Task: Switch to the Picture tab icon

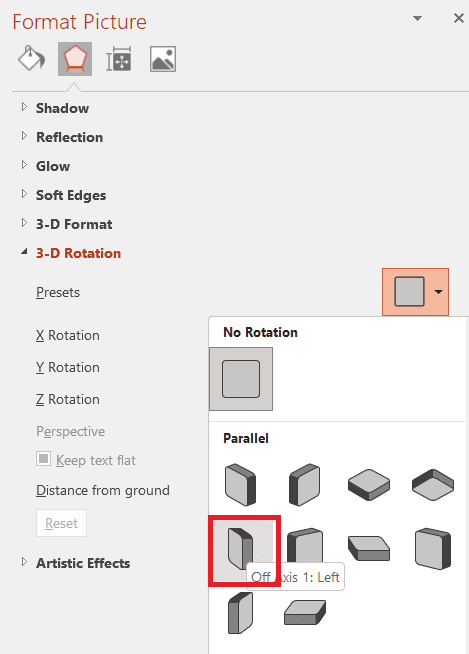Action: (163, 59)
